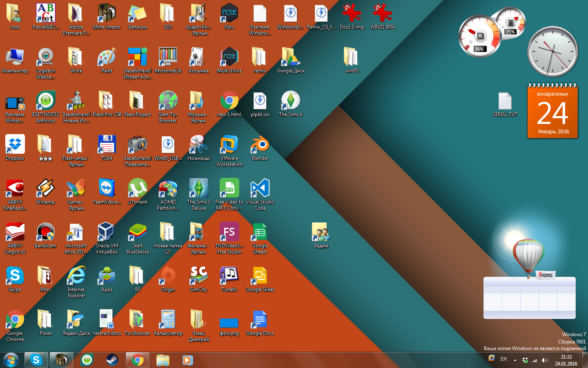Select the win95 folder
588x368 pixels.
(352, 60)
